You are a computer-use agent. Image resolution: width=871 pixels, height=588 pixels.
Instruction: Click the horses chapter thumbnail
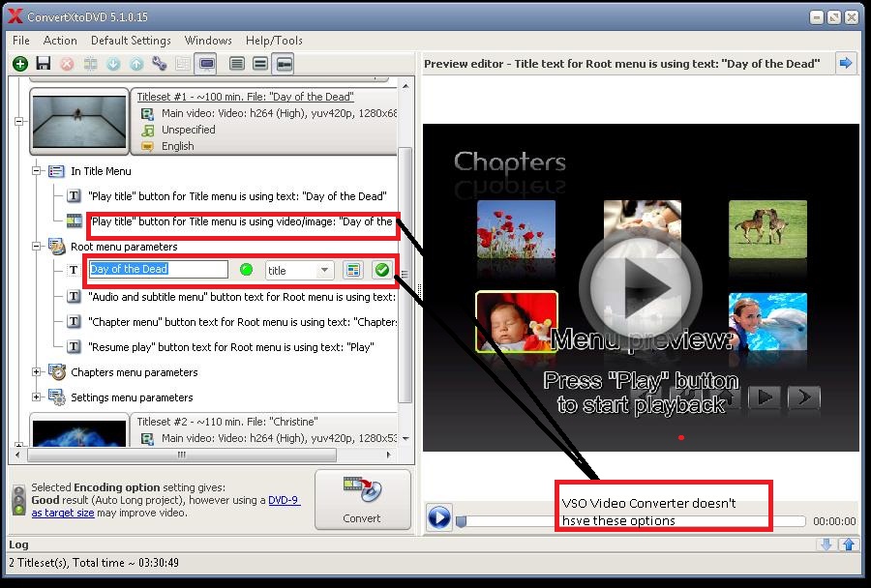click(767, 229)
